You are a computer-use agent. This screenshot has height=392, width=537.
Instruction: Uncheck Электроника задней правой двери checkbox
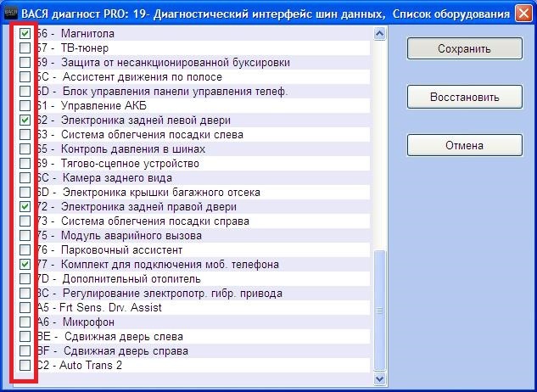(25, 207)
